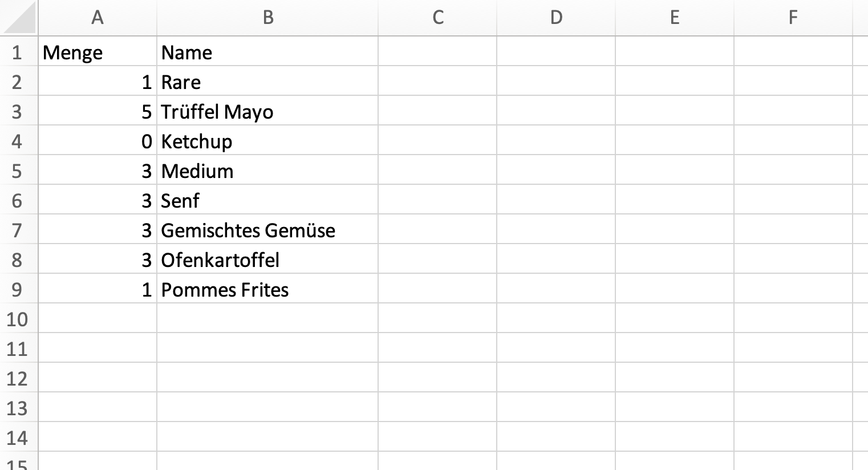
Task: Select the Ofenkartoffel cell
Action: pos(267,259)
